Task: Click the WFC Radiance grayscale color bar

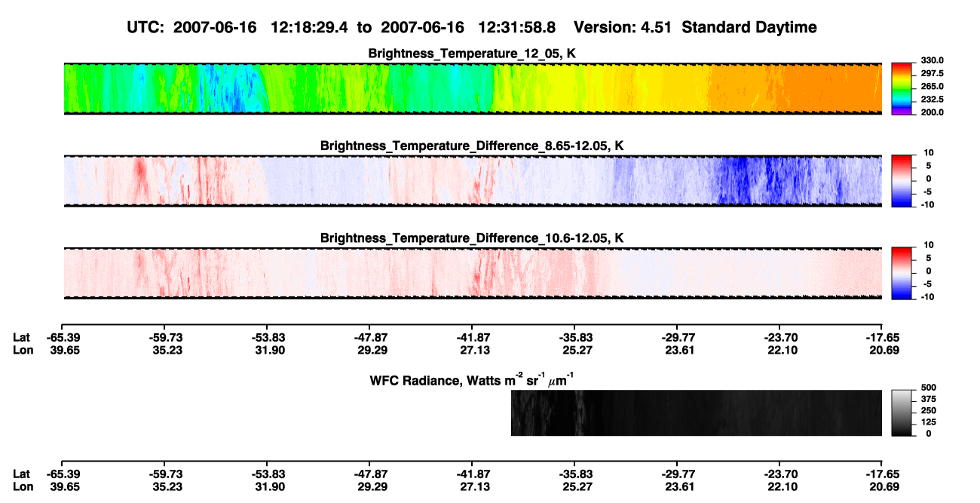Action: (x=901, y=413)
